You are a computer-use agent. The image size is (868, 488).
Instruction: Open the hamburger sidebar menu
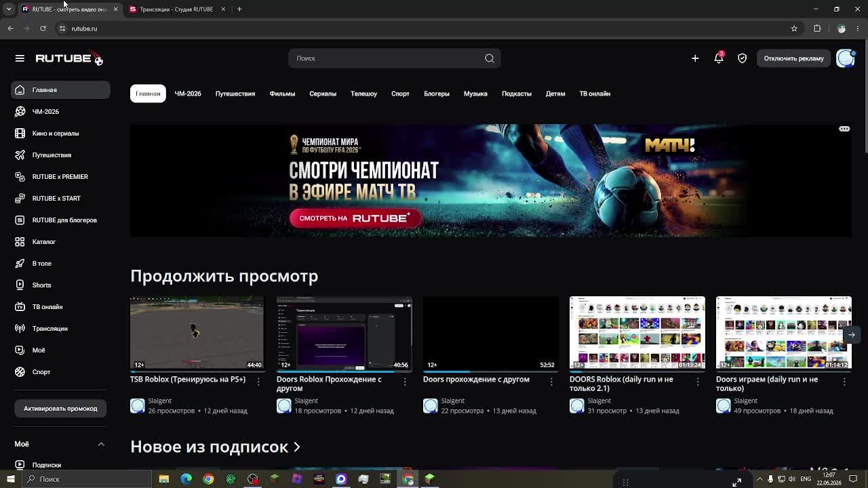pyautogui.click(x=20, y=58)
